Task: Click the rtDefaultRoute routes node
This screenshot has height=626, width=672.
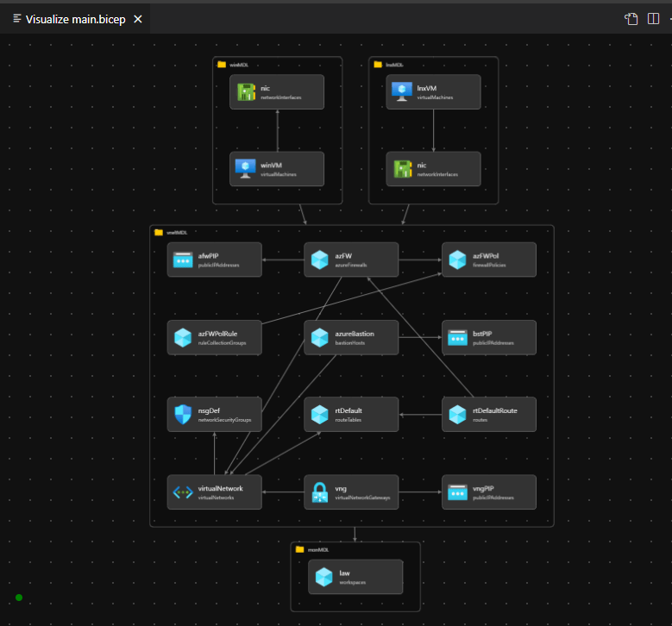Action: tap(489, 415)
